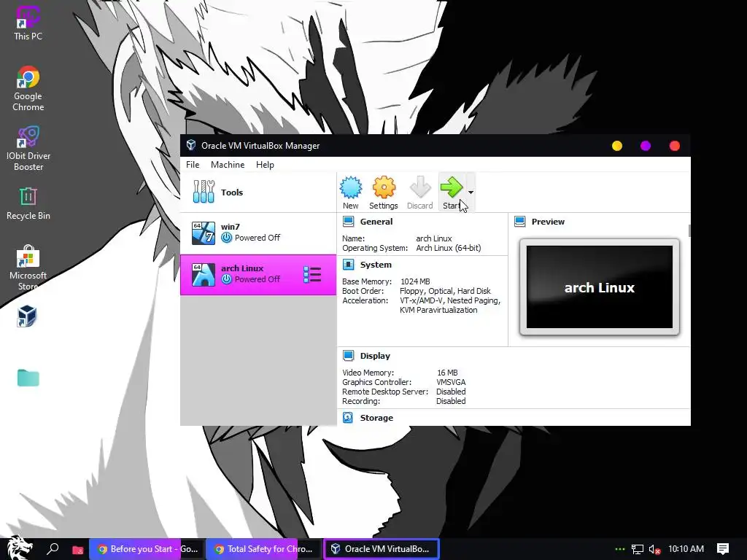This screenshot has width=747, height=560.
Task: Click Recording 'Disabled' value
Action: (x=451, y=401)
